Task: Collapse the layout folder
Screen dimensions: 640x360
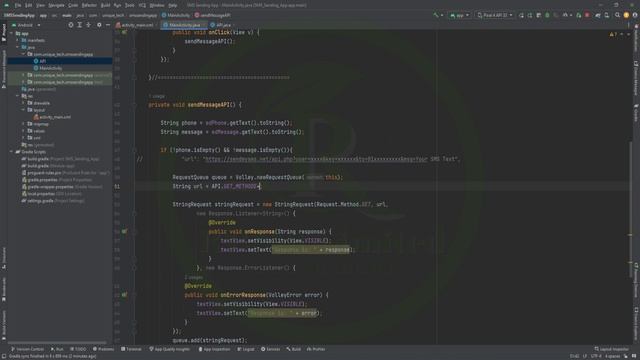Action: pos(23,110)
